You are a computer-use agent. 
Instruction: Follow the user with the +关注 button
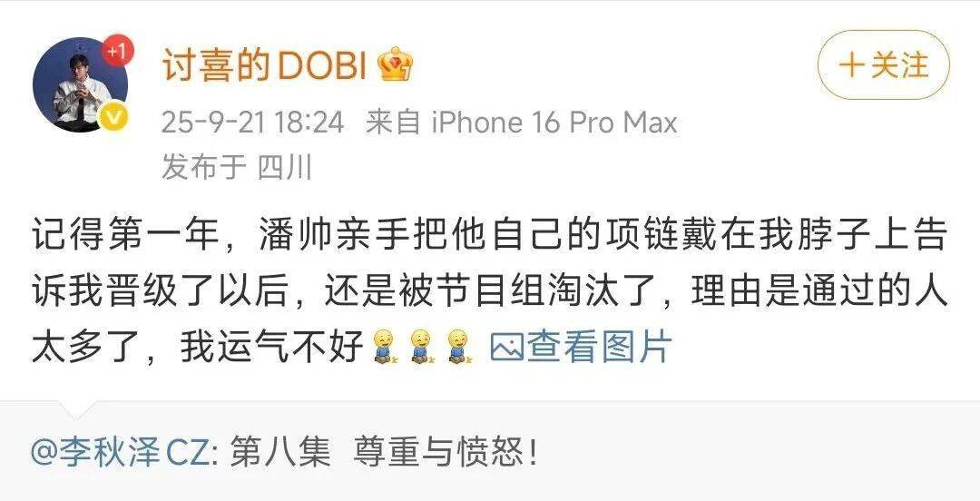883,65
